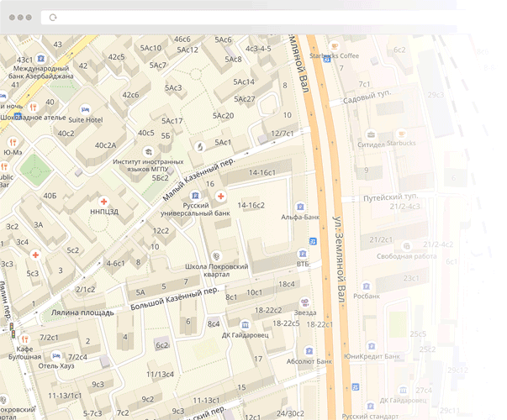Image resolution: width=507 pixels, height=420 pixels.
Task: Select the ул. Земляной Вал road label
Action: tap(341, 260)
